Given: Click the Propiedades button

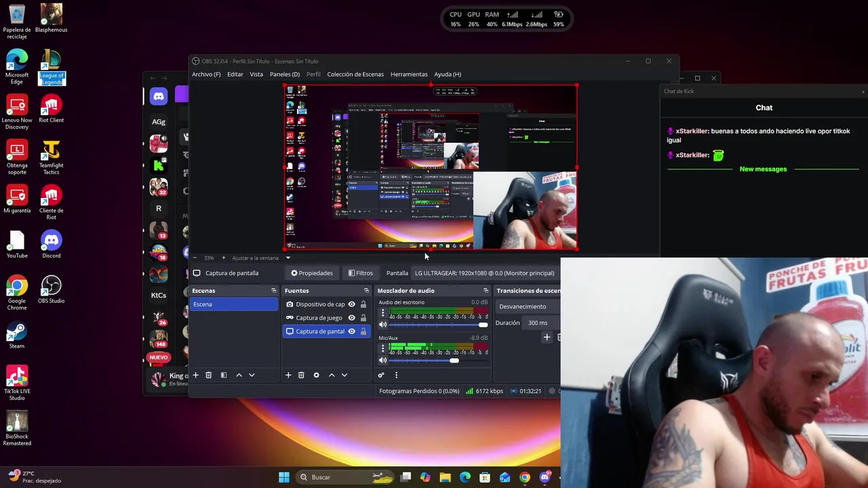Looking at the screenshot, I should point(312,273).
